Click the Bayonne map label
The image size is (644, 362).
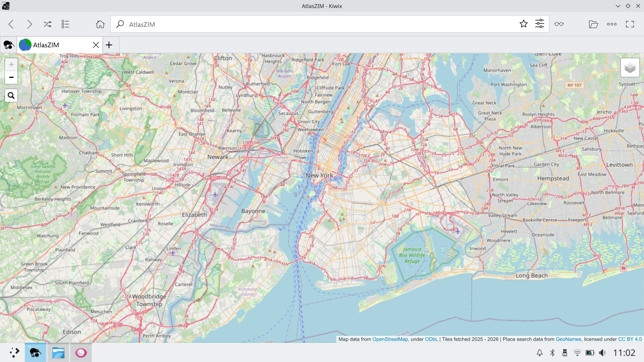tap(253, 211)
